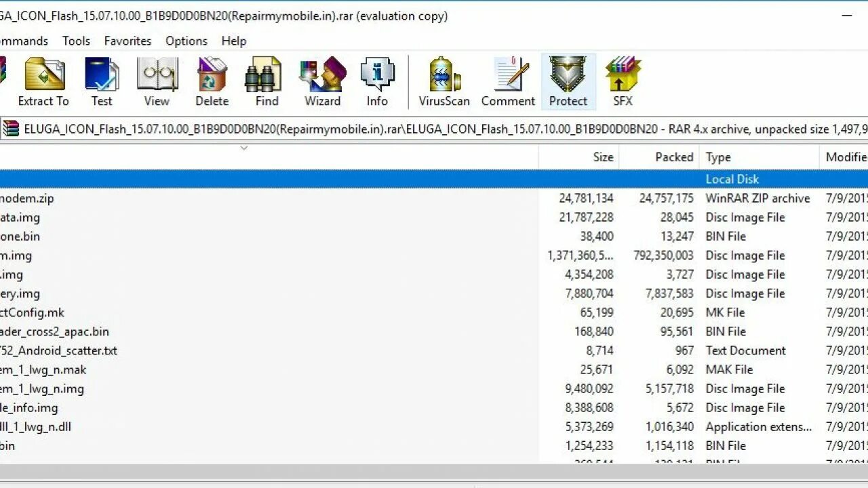Select the image file sized 1,371,360,5...
868x488 pixels.
(434, 256)
